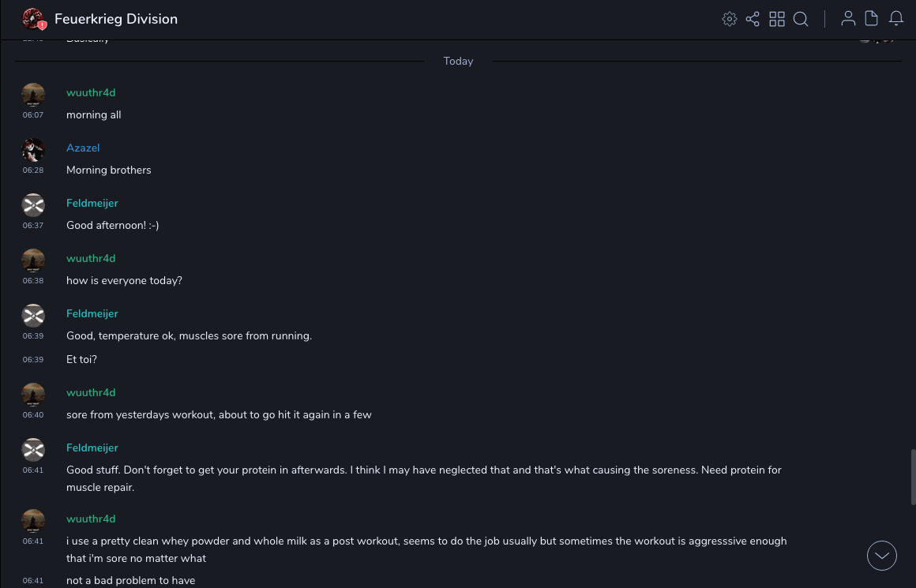Click the group avatar in the header

coord(33,19)
